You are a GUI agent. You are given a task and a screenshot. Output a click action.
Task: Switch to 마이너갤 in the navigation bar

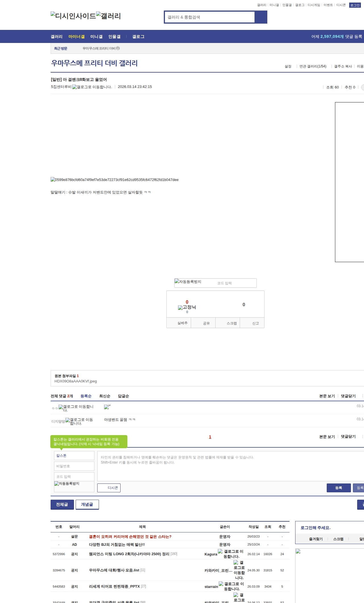pyautogui.click(x=76, y=37)
